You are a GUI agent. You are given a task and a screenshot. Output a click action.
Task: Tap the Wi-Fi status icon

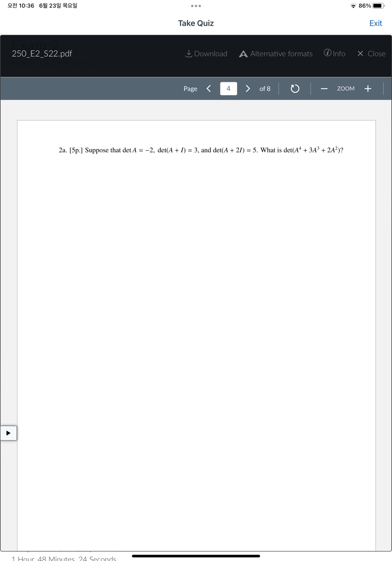pyautogui.click(x=353, y=6)
